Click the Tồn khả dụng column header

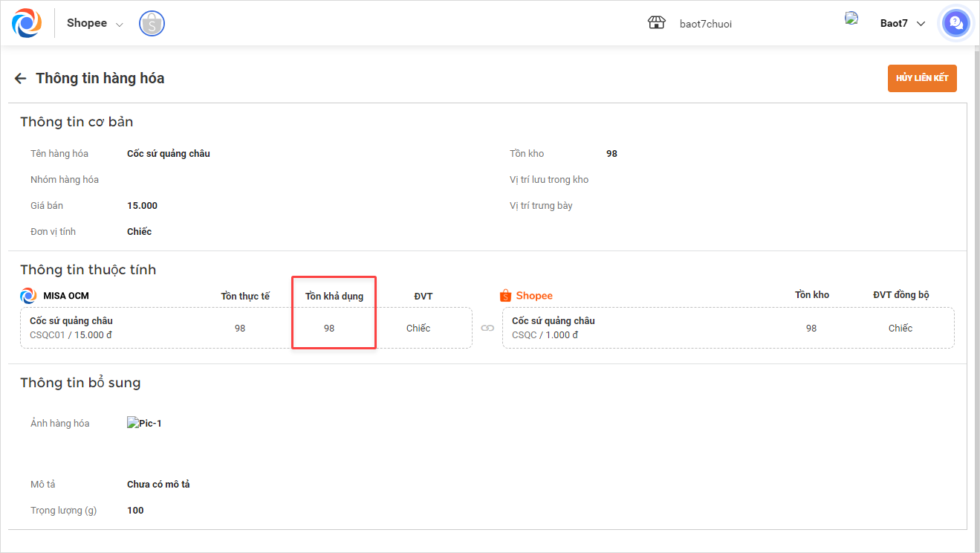334,296
